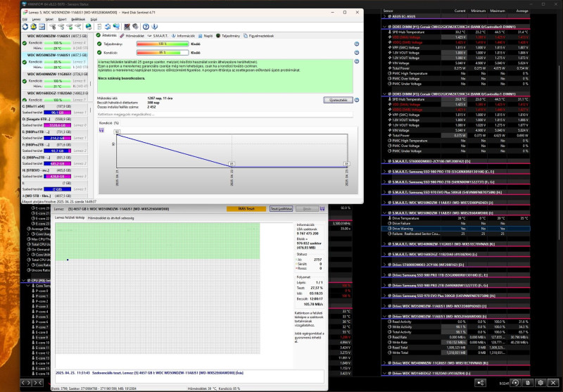563x392 pixels.
Task: Switch to the S.M.A.R.T. tab
Action: (x=158, y=36)
